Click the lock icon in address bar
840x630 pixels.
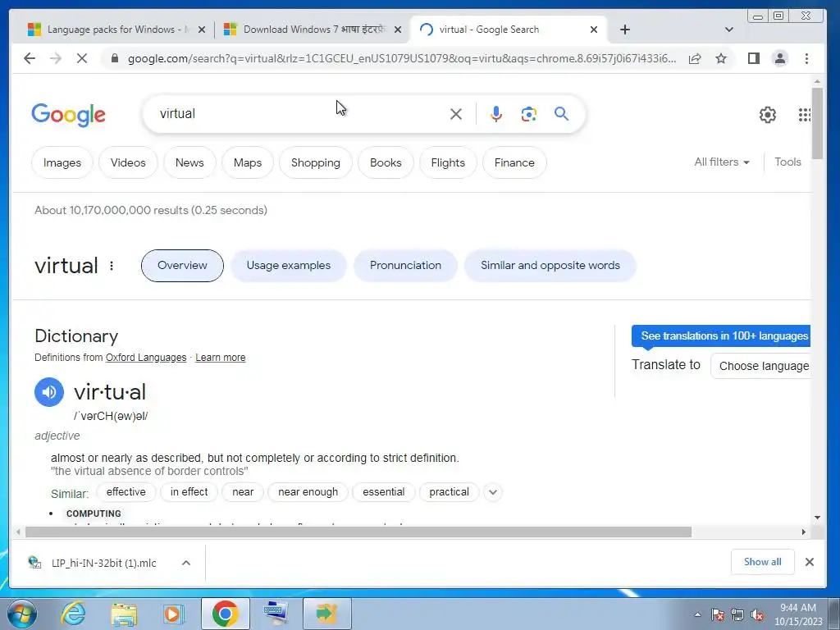click(114, 58)
